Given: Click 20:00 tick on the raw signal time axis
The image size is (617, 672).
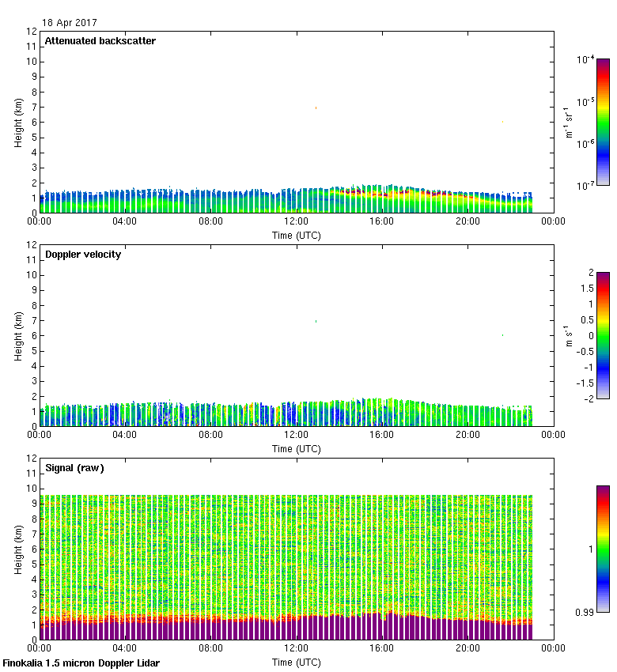Looking at the screenshot, I should (x=467, y=649).
